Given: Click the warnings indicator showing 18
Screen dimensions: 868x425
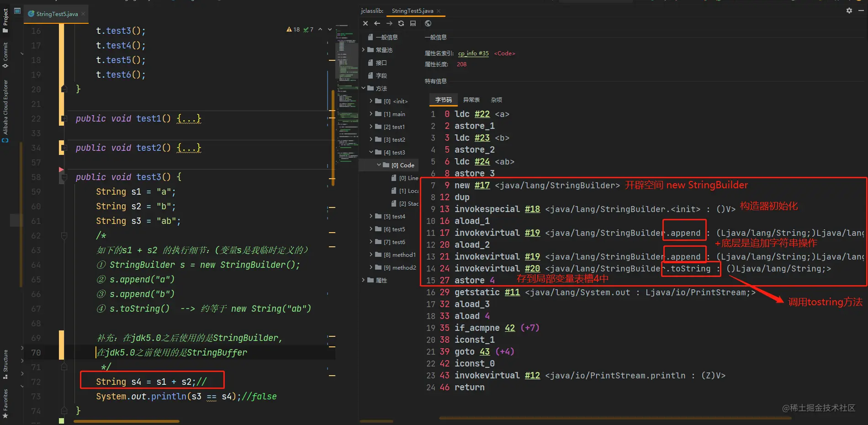Looking at the screenshot, I should [x=293, y=30].
